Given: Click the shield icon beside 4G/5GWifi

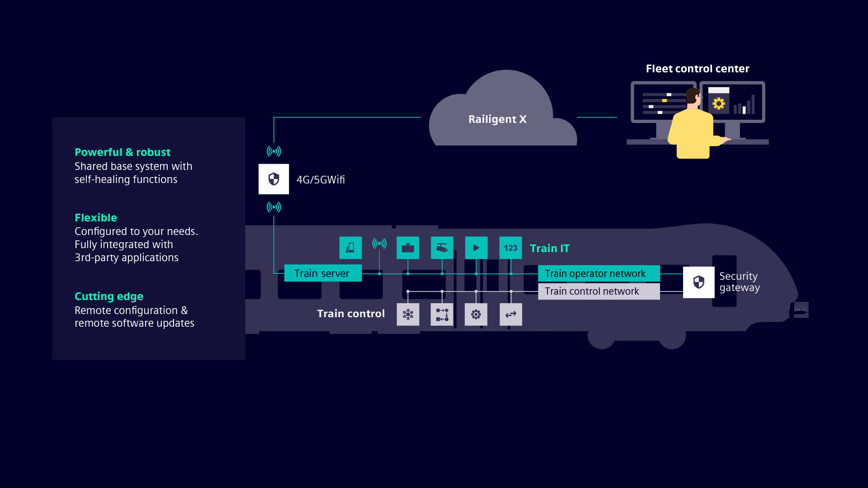Looking at the screenshot, I should coord(274,179).
